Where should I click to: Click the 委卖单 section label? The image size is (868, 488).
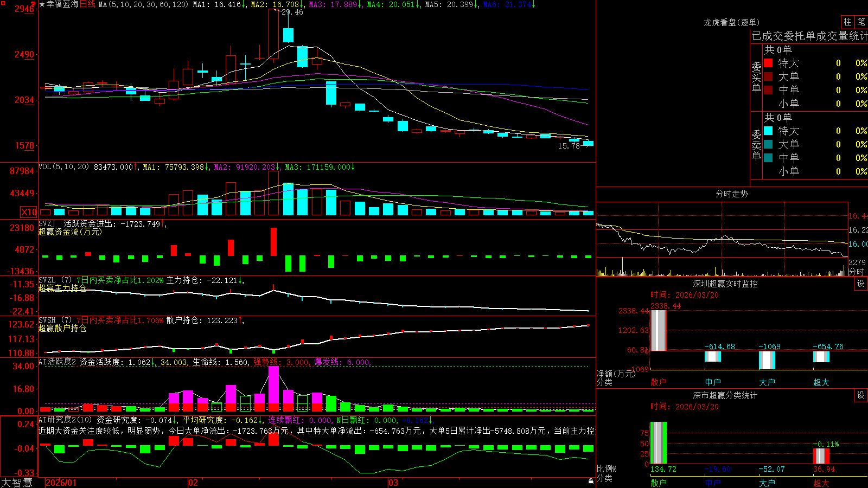point(756,145)
